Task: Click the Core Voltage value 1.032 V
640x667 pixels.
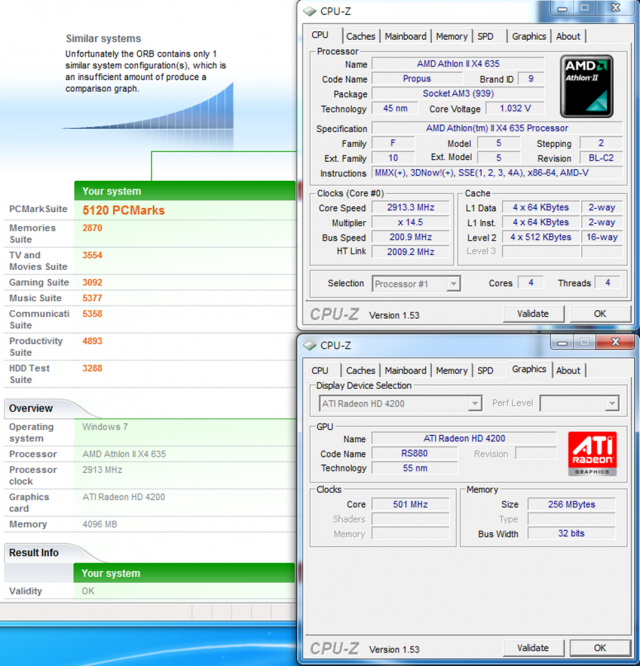Action: [515, 108]
